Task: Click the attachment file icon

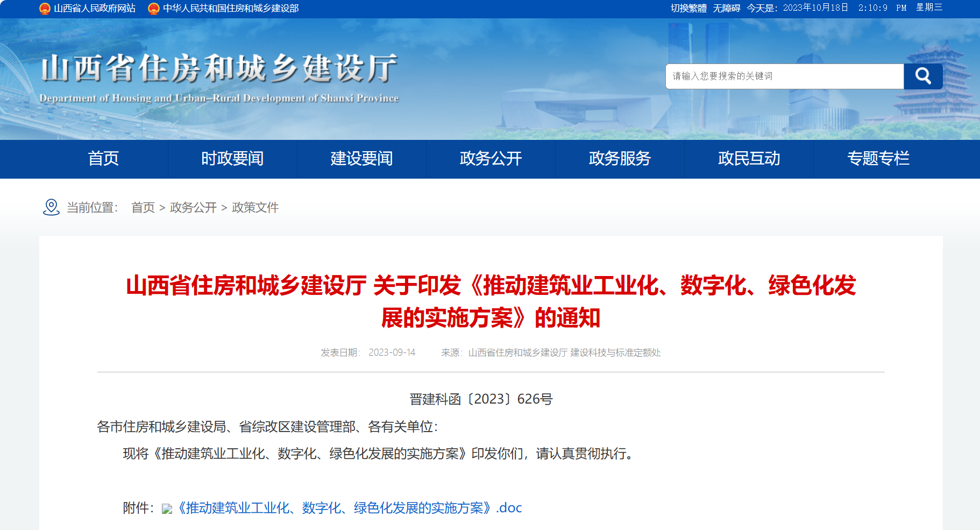Action: tap(167, 508)
